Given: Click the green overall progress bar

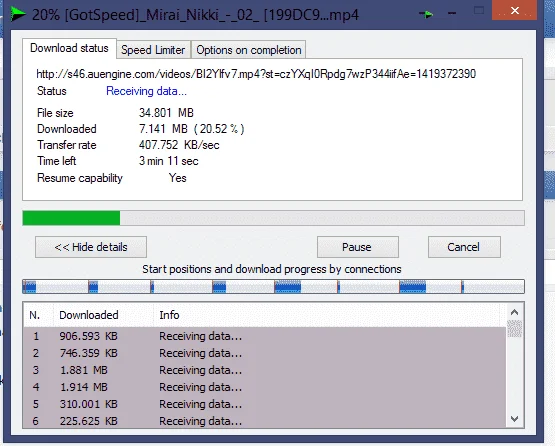Looking at the screenshot, I should click(273, 218).
